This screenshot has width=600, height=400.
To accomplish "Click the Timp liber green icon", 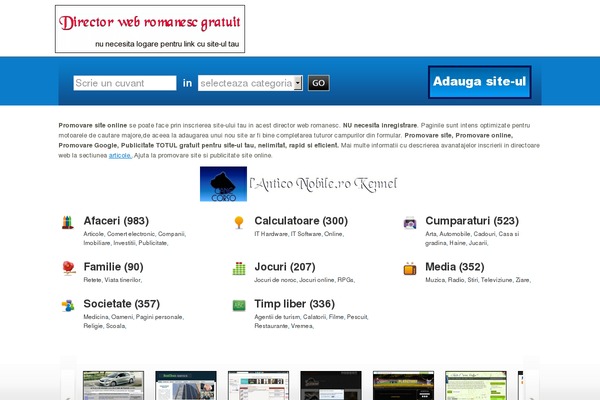I will point(239,305).
